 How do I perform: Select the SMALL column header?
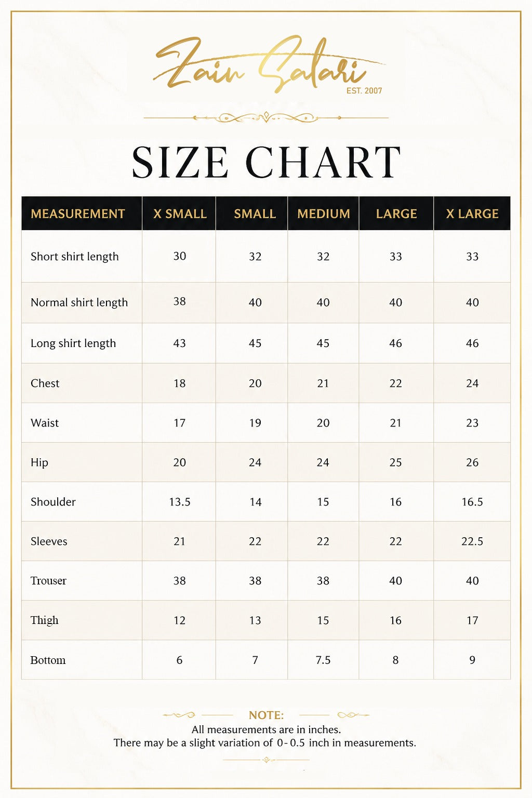[255, 214]
